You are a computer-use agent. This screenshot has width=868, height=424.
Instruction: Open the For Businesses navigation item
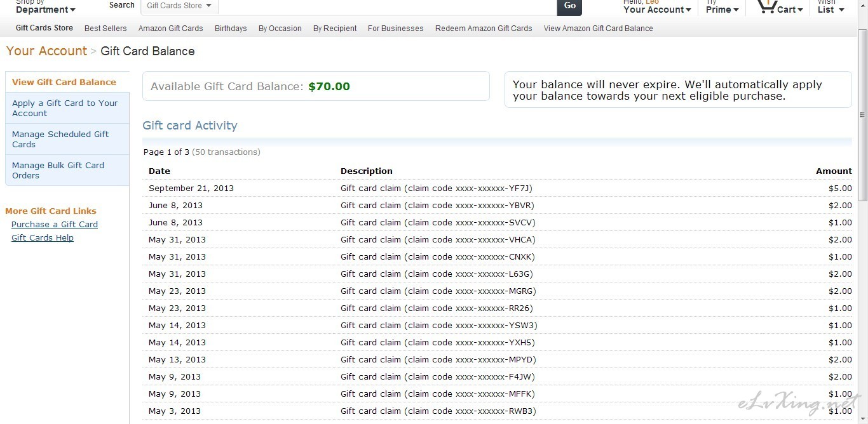[396, 29]
